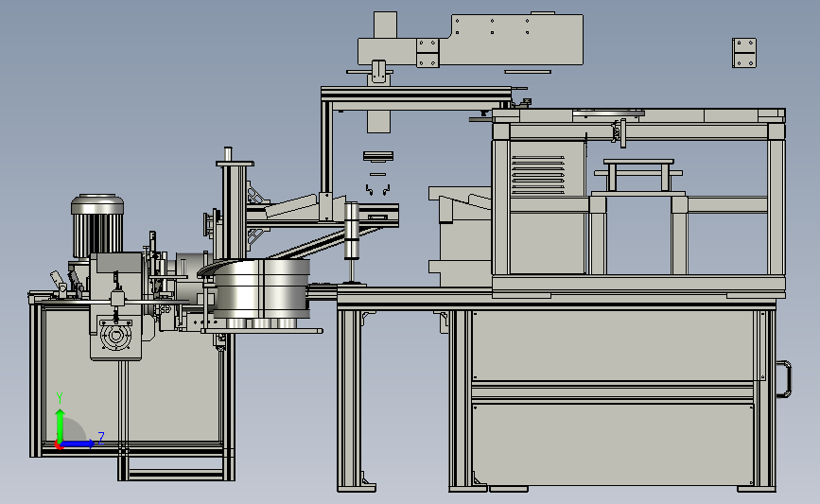This screenshot has width=820, height=504.
Task: Select the round gearbox flange below the motor
Action: (x=115, y=337)
